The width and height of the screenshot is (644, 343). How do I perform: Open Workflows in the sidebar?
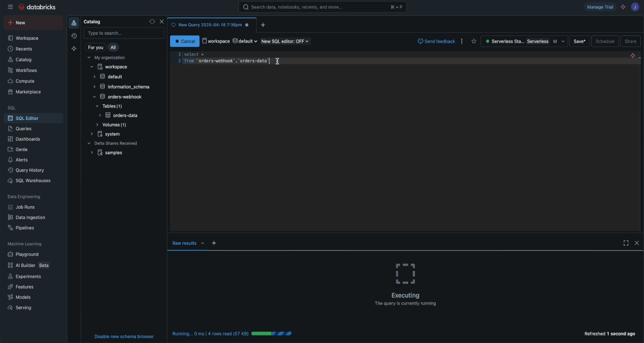[x=33, y=71]
